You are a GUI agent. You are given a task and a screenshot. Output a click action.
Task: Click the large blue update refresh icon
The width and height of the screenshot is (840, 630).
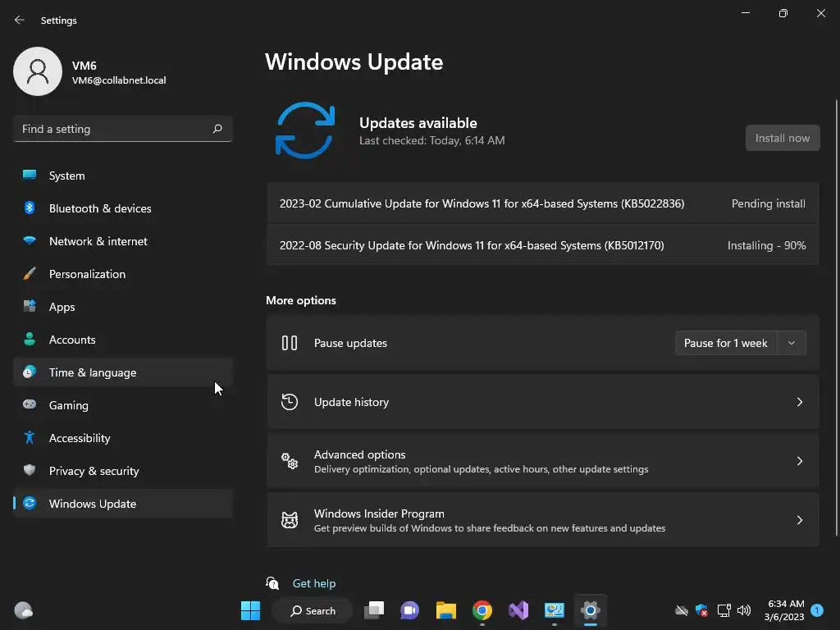click(x=305, y=130)
